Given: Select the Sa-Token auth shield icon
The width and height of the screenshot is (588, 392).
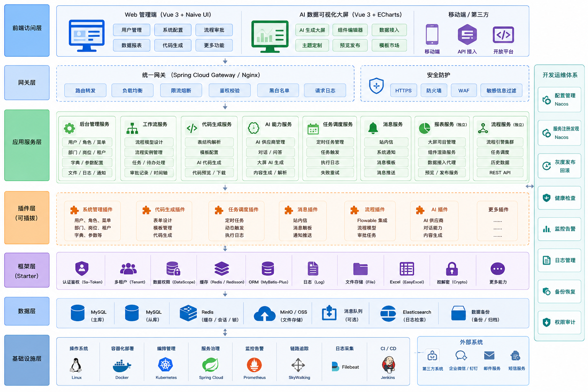Looking at the screenshot, I should pyautogui.click(x=82, y=268).
